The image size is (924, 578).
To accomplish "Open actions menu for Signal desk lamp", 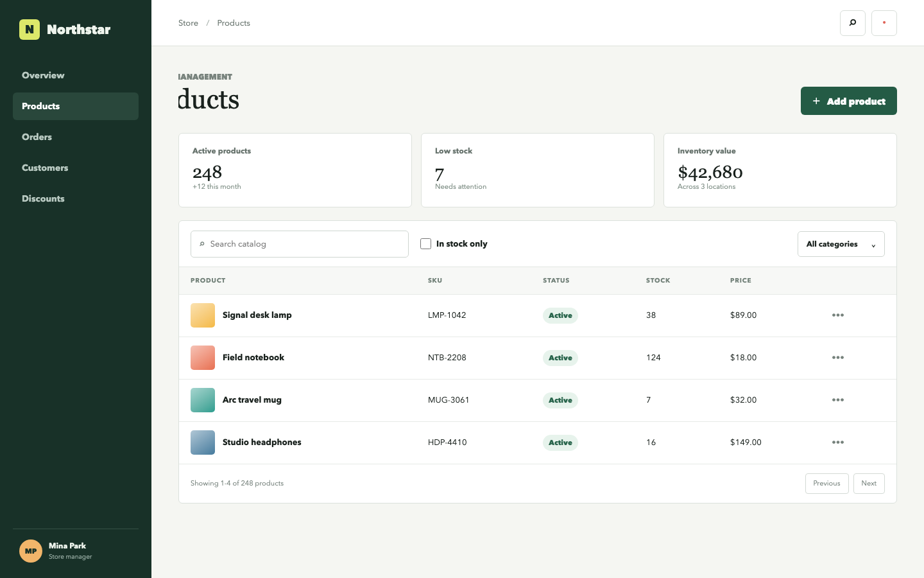I will click(838, 315).
